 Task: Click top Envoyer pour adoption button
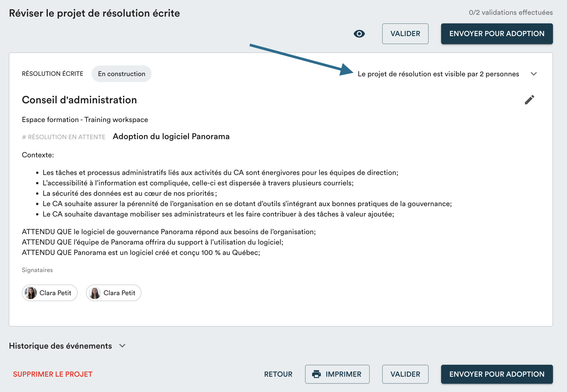pyautogui.click(x=497, y=34)
